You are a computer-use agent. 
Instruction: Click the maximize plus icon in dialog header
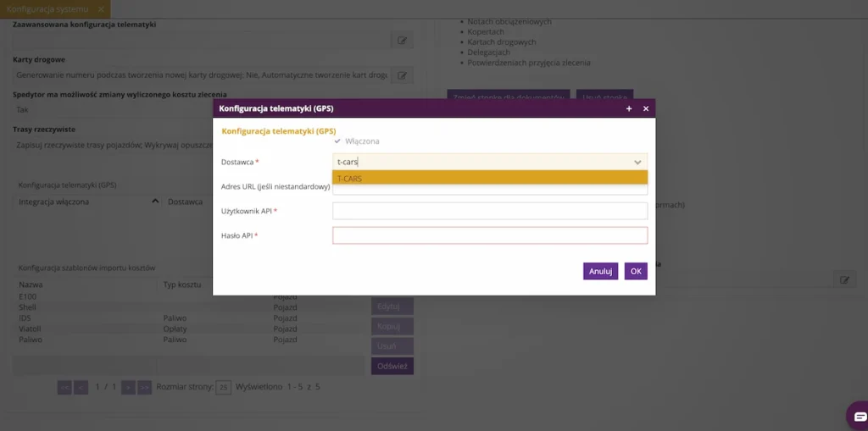[x=629, y=109]
